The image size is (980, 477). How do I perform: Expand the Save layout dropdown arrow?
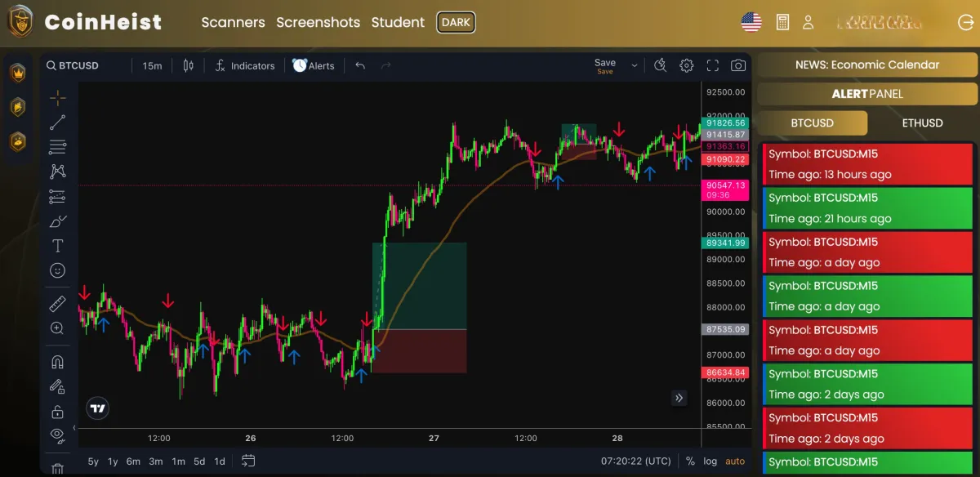[x=634, y=66]
